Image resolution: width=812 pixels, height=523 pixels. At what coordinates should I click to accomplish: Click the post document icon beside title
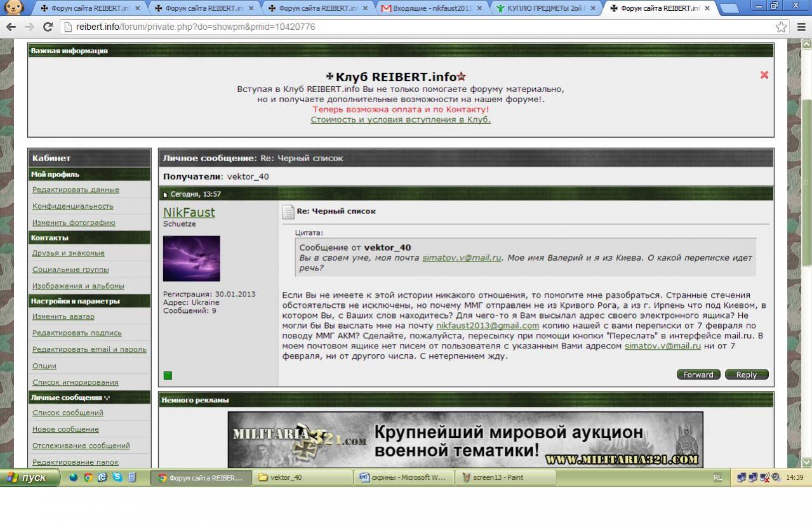(288, 212)
